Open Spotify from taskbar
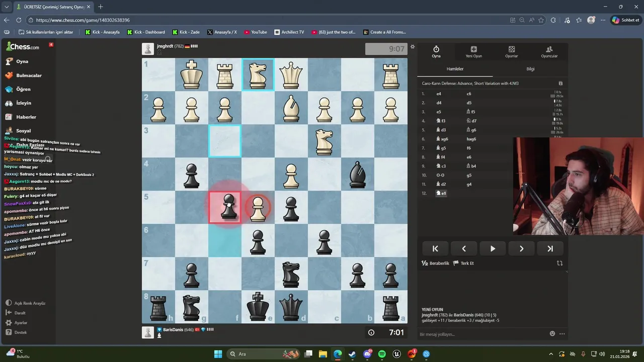Viewport: 644px width, 362px height. pos(382,354)
